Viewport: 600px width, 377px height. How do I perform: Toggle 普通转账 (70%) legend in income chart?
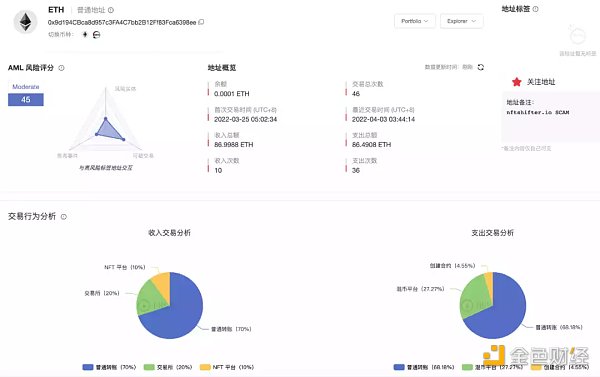109,367
